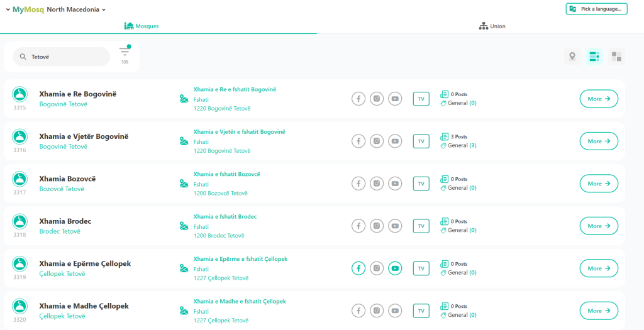Click More button for Xhamia Brodec
644x330 pixels.
pyautogui.click(x=598, y=226)
